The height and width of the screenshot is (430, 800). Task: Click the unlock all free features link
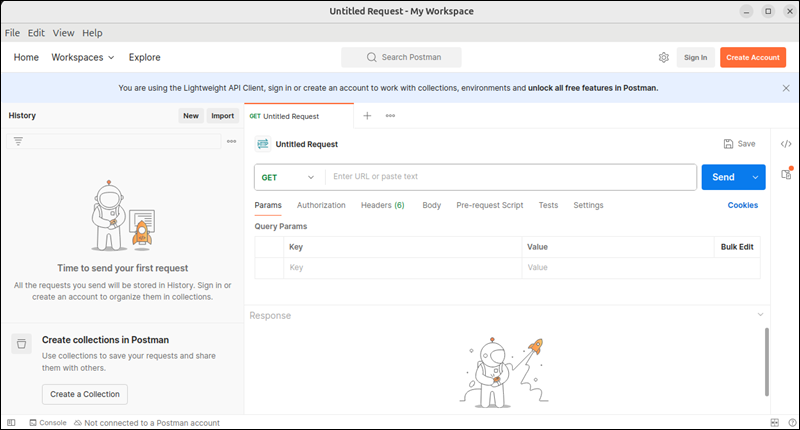click(x=593, y=88)
